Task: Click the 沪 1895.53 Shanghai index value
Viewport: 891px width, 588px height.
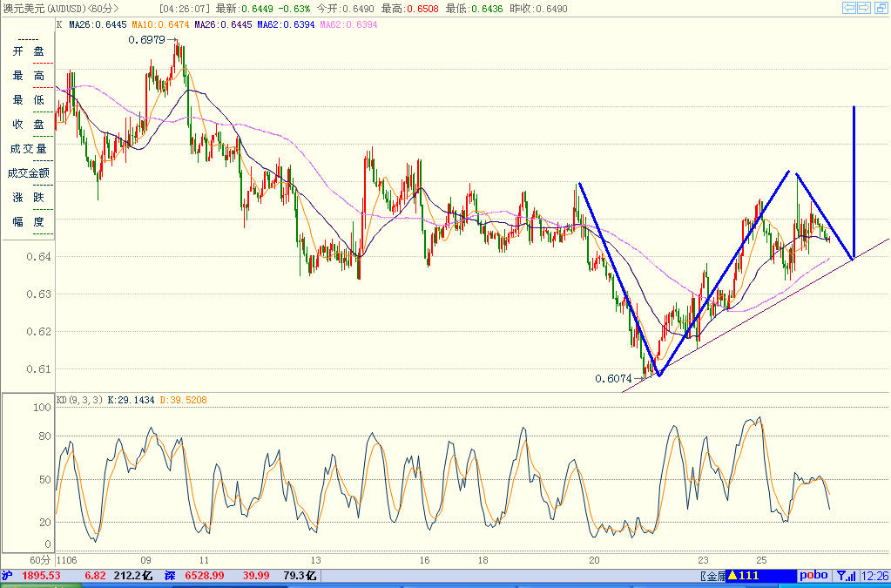Action: click(x=31, y=576)
